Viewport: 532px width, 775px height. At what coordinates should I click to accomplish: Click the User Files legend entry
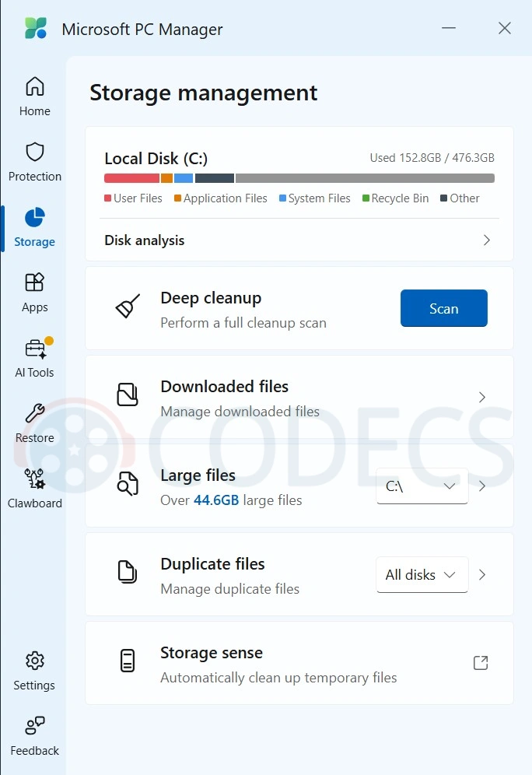[133, 198]
